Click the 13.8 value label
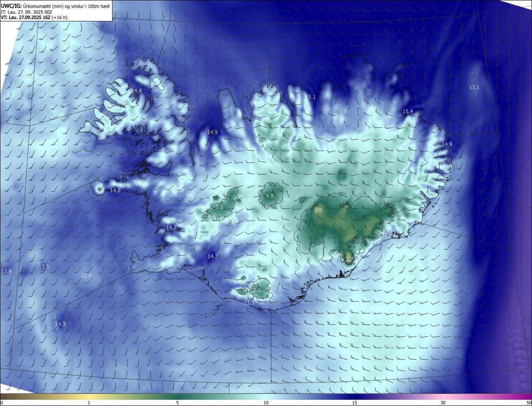This screenshot has height=406, width=532. (6, 271)
